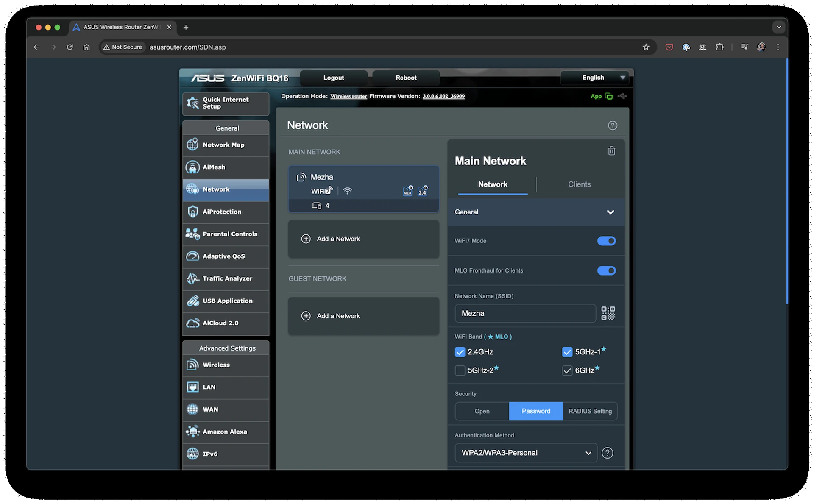The height and width of the screenshot is (504, 814).
Task: Click the MLO badge on Mezha card
Action: 407,191
